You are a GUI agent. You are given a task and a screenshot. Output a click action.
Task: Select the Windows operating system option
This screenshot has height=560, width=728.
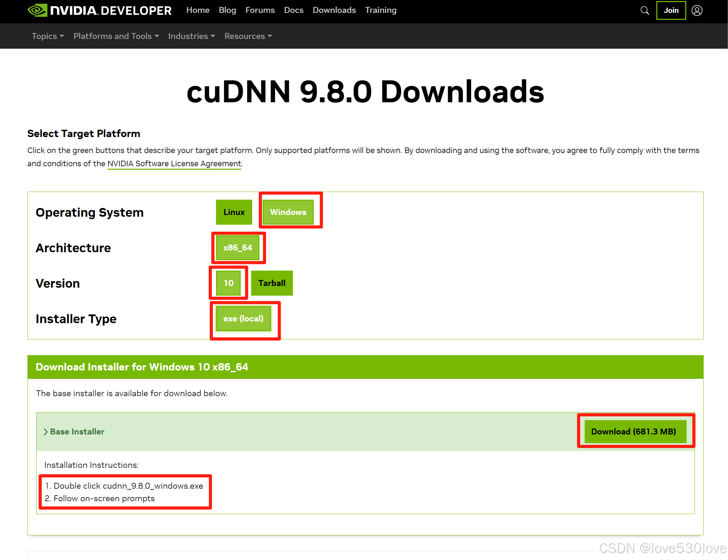(x=288, y=212)
